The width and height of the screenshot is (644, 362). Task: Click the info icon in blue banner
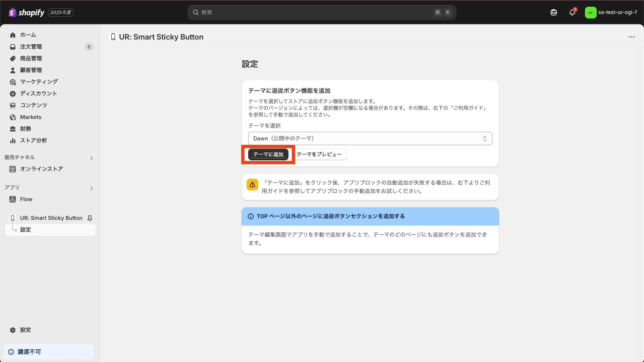pos(251,216)
